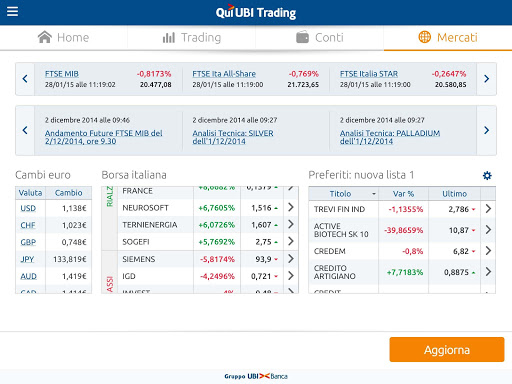Open the FTSE Ita All-Share link

coord(224,74)
